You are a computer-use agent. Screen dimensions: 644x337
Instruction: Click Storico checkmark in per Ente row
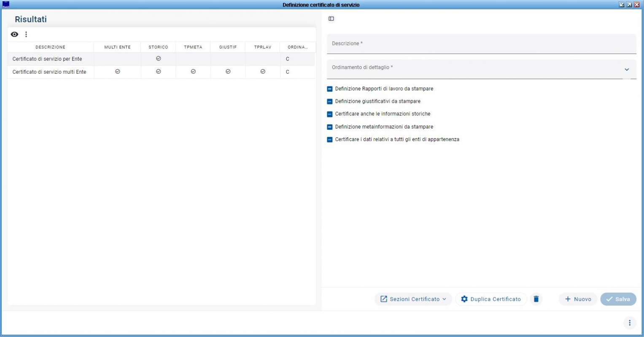point(158,59)
